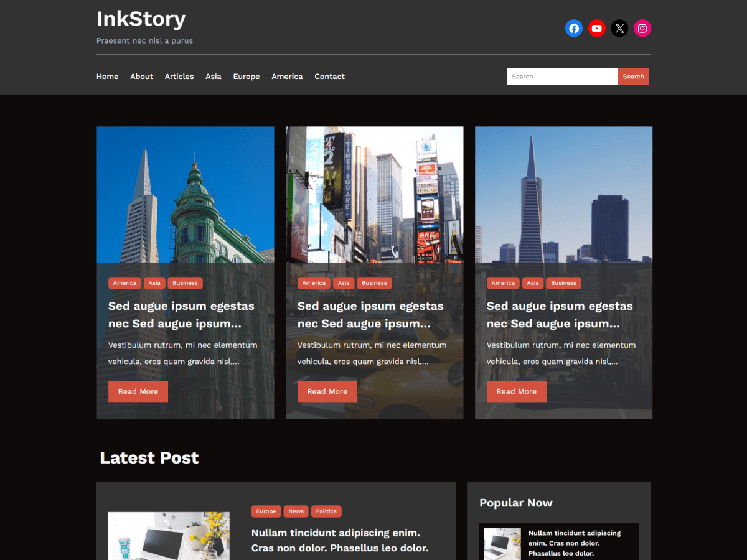747x560 pixels.
Task: Click Read More on the first featured post
Action: click(x=138, y=391)
